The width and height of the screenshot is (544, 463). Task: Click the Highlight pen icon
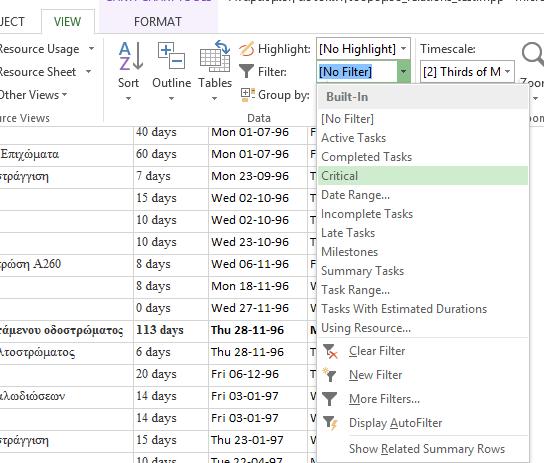click(247, 49)
